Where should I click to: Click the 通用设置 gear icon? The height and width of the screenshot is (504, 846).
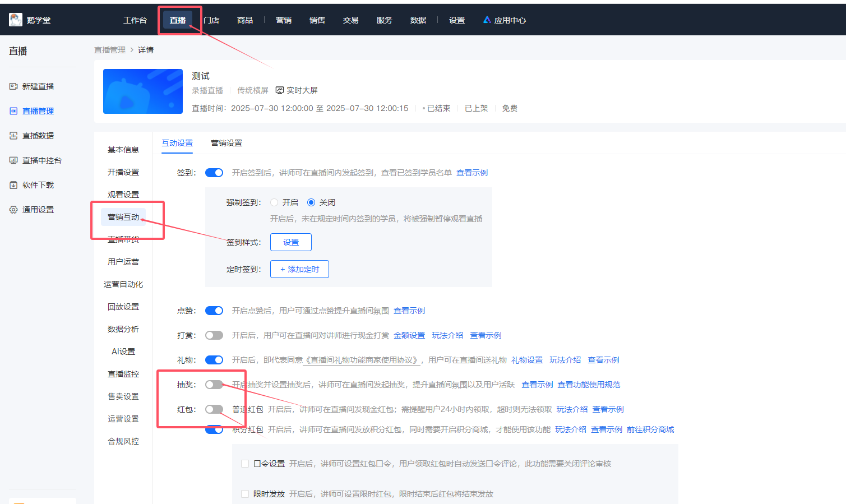(13, 210)
